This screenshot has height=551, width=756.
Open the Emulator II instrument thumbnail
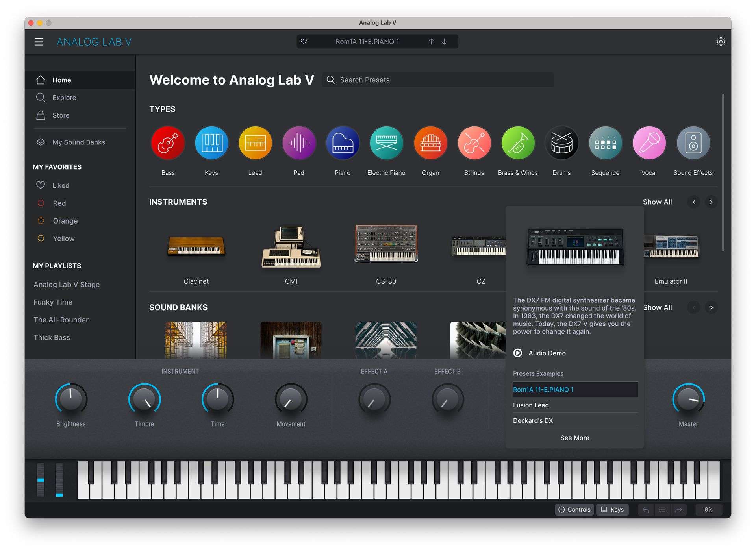(x=671, y=246)
